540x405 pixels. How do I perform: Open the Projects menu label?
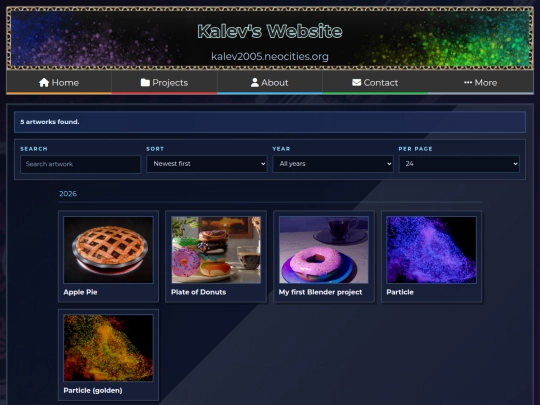(170, 83)
